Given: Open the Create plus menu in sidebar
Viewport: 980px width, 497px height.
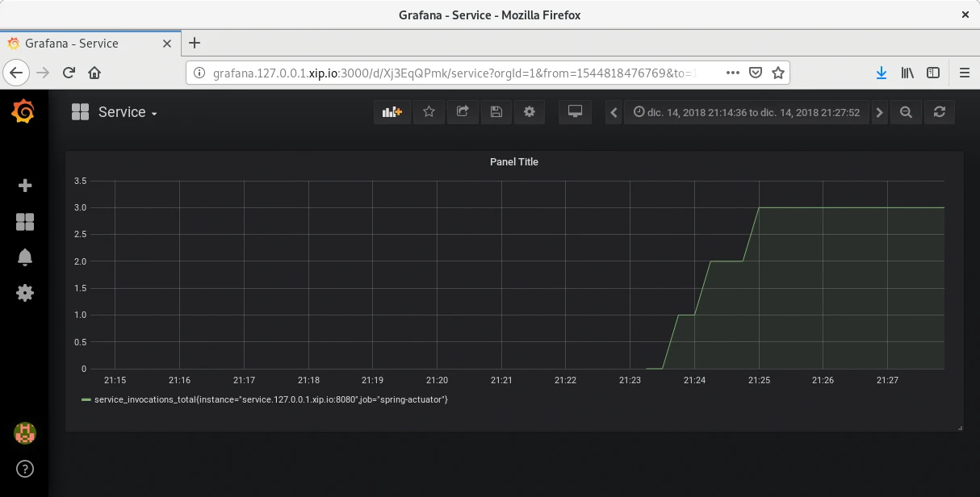Looking at the screenshot, I should (24, 186).
